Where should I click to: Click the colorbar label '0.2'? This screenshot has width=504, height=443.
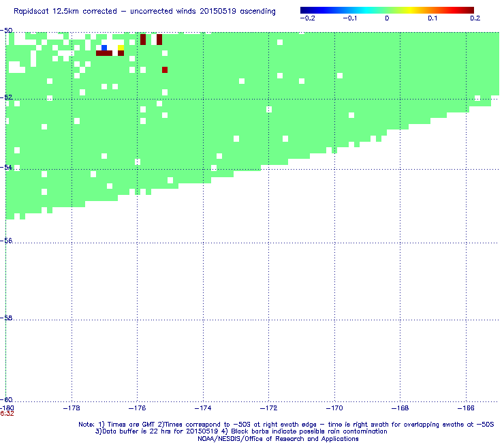click(475, 18)
